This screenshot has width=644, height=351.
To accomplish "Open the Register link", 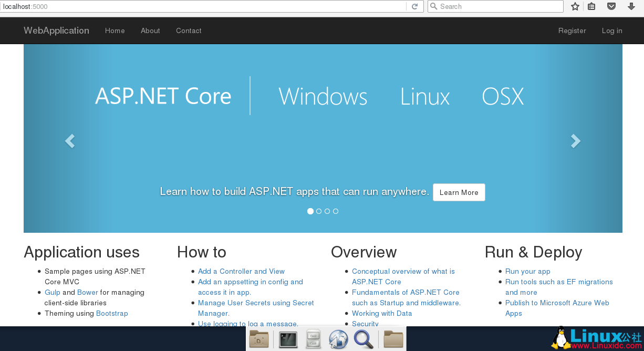I will click(x=572, y=30).
